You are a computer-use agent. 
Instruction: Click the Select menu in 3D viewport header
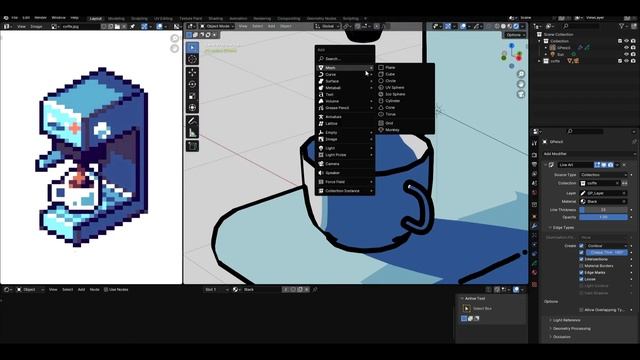pos(258,26)
